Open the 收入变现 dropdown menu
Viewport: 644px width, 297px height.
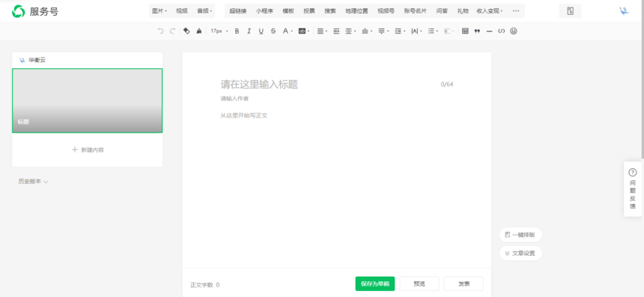[490, 11]
